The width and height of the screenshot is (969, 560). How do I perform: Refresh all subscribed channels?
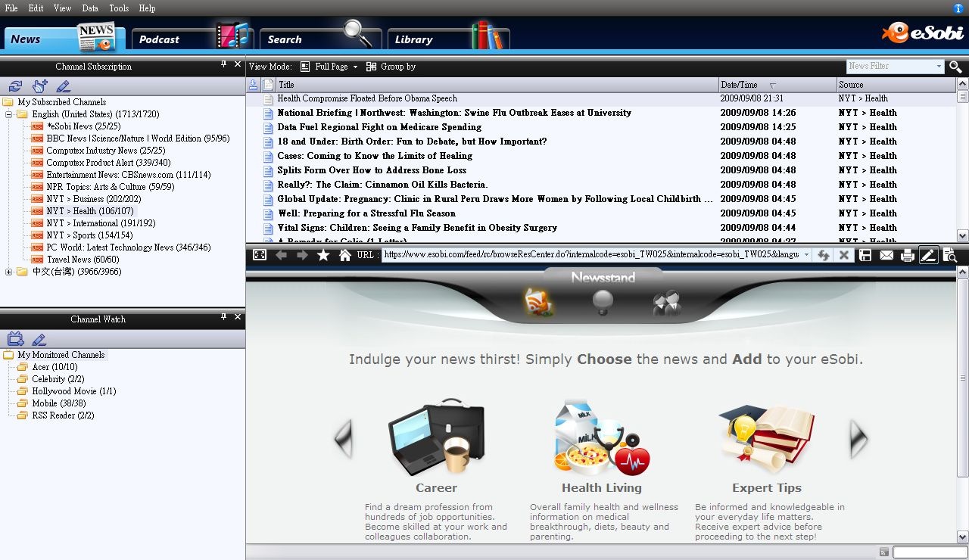point(15,86)
